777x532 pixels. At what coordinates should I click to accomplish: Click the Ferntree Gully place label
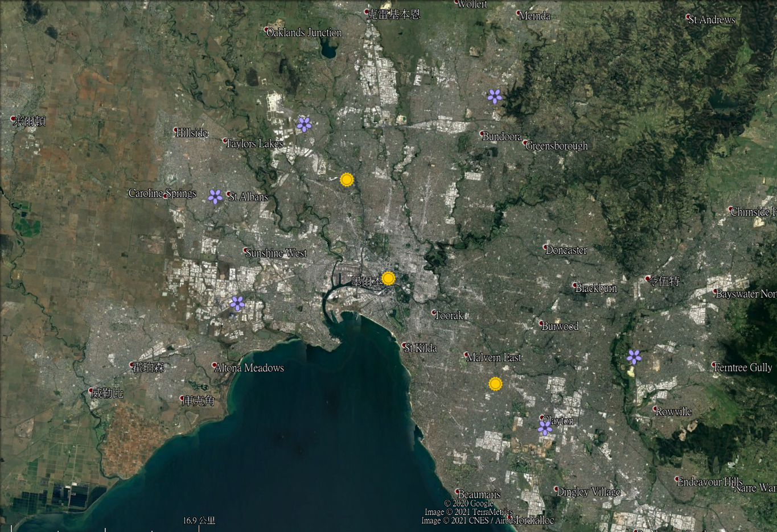(742, 367)
